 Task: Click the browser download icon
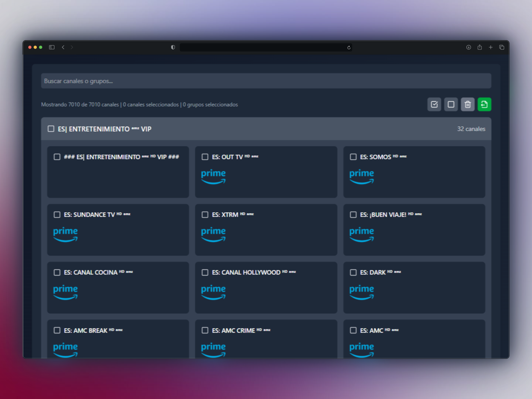[469, 47]
